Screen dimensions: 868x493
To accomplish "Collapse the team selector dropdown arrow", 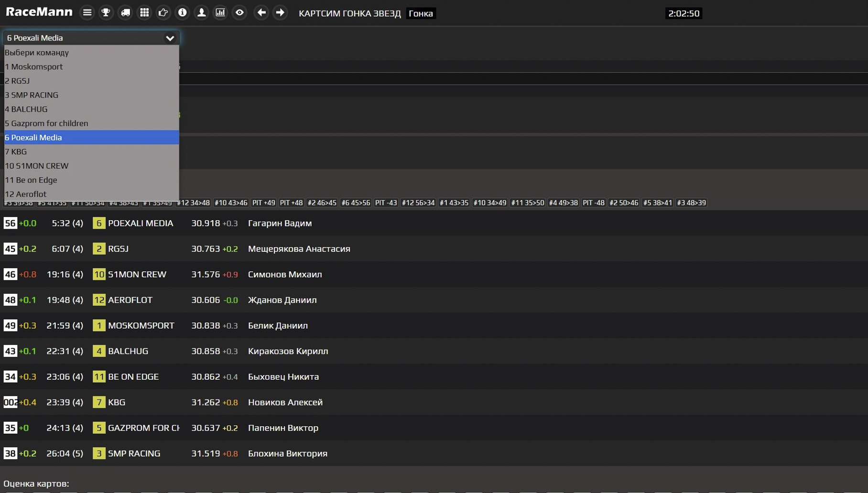I will (170, 38).
